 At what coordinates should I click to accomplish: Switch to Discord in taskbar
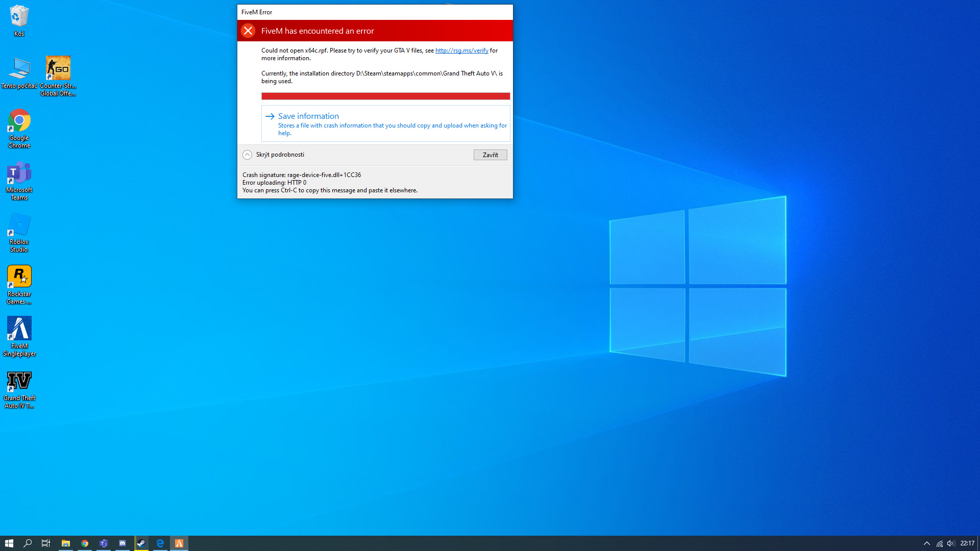[x=122, y=543]
